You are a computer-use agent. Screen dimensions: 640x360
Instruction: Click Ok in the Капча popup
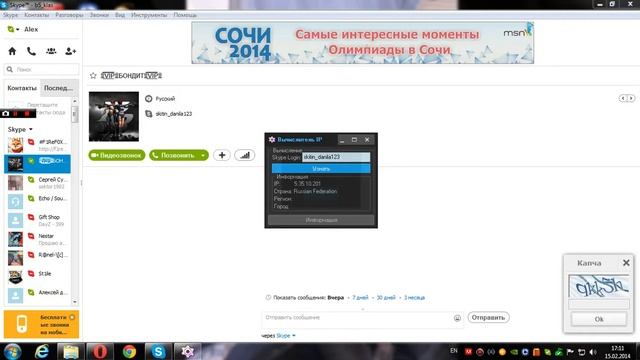(x=599, y=319)
